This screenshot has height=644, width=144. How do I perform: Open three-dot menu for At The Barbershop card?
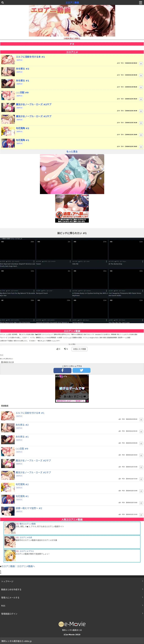coord(143,261)
